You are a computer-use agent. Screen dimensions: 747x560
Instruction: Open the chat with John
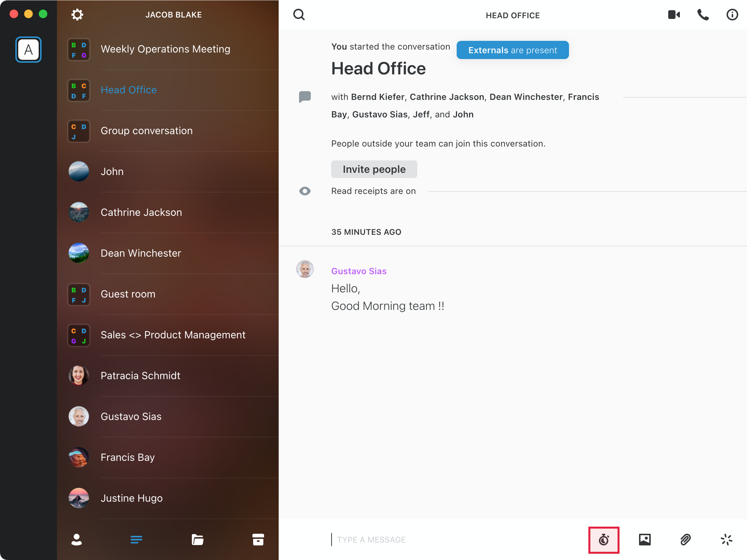click(168, 172)
